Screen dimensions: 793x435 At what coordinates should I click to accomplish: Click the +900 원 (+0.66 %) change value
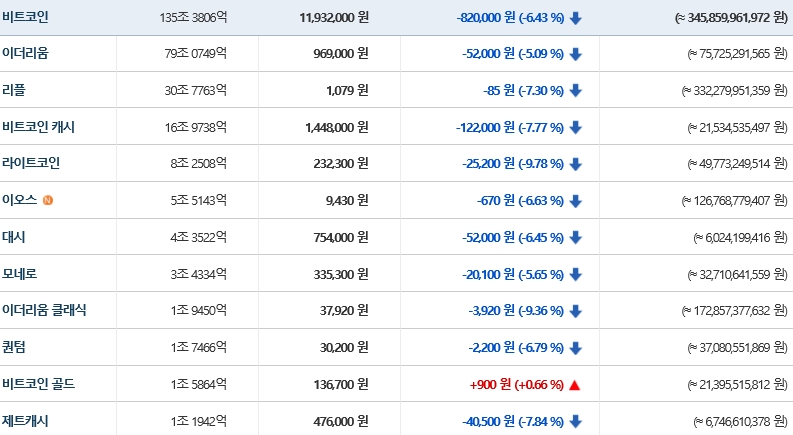click(x=515, y=385)
